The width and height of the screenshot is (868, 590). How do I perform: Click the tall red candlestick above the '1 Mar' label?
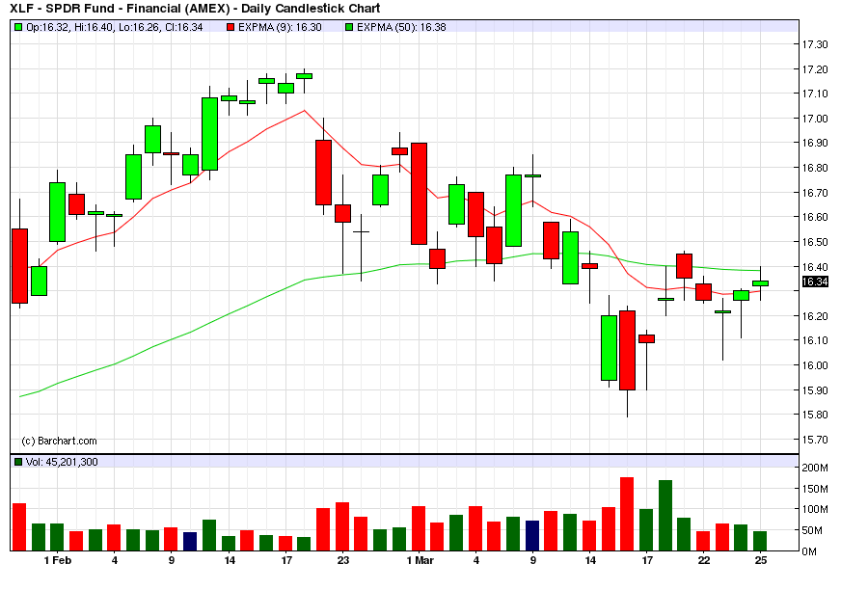pyautogui.click(x=420, y=194)
